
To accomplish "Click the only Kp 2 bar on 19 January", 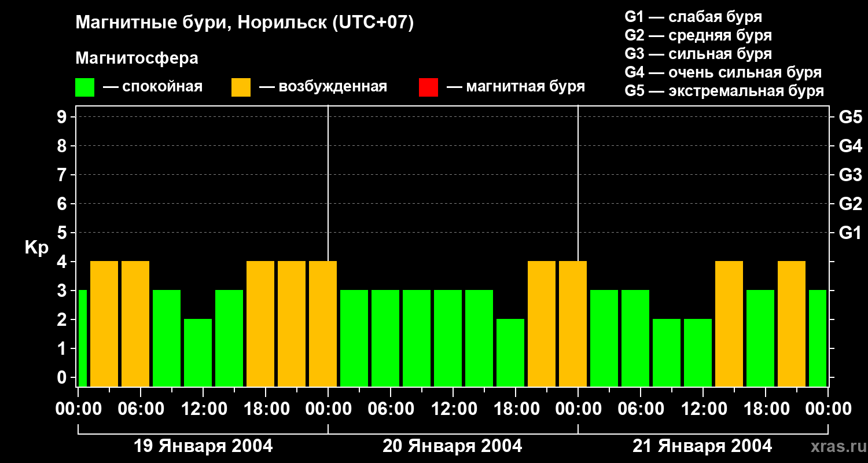I will point(198,352).
